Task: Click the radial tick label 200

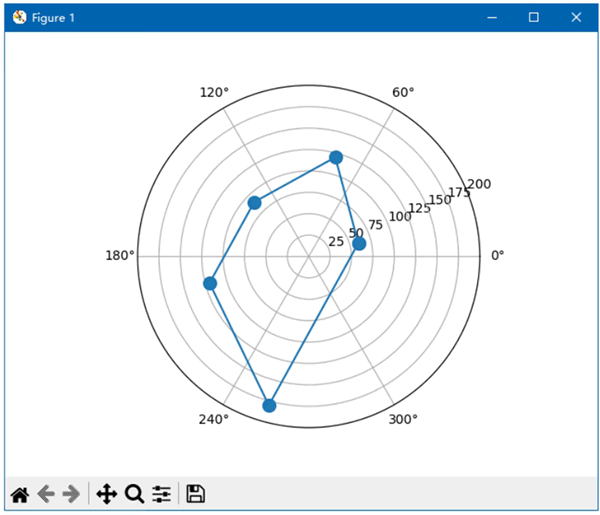Action: [x=479, y=184]
